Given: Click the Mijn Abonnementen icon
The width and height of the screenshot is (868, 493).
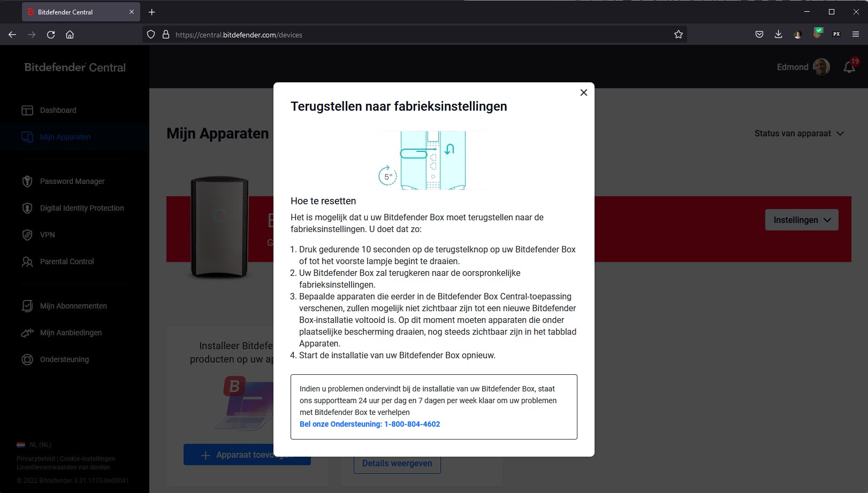Looking at the screenshot, I should tap(27, 306).
